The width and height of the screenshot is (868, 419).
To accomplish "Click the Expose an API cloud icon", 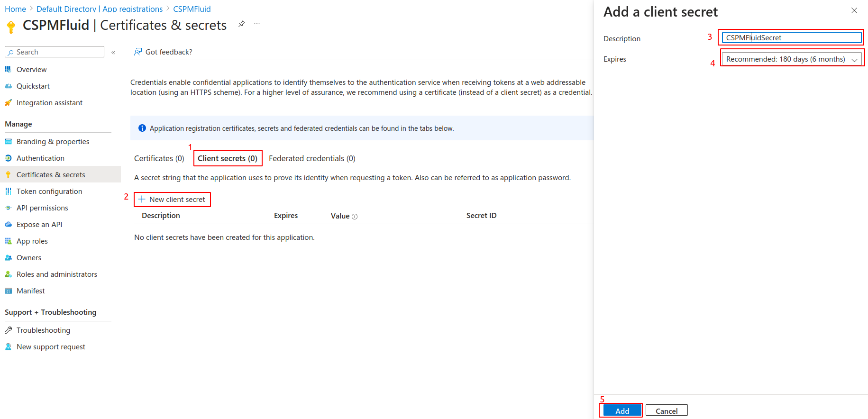I will (x=8, y=224).
